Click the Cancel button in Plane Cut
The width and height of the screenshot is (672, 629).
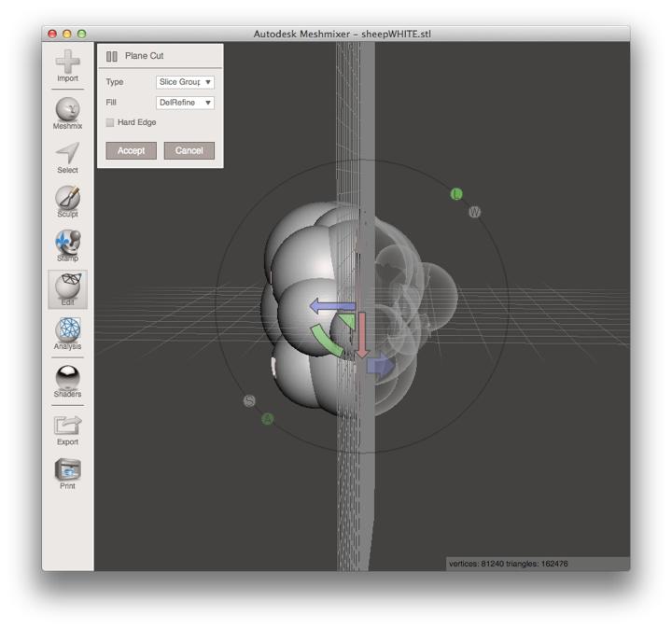tap(189, 150)
